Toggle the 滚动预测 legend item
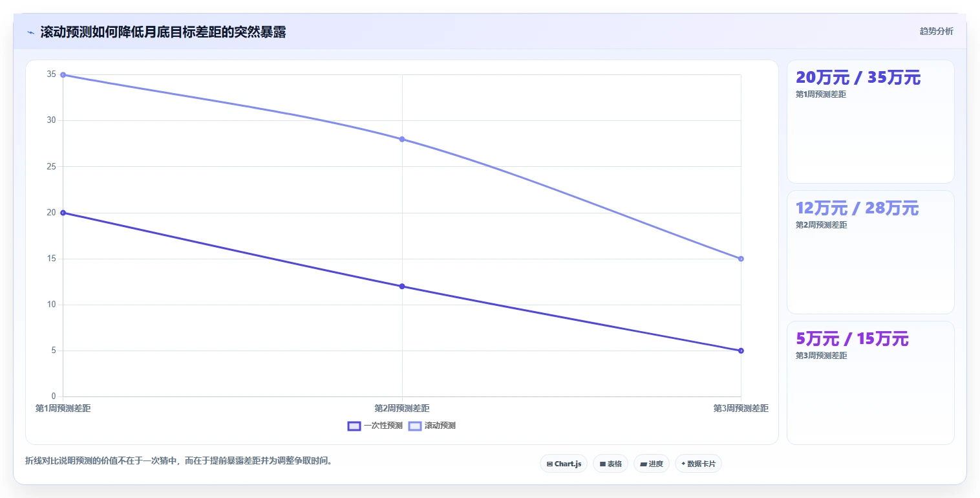The image size is (980, 498). point(432,426)
